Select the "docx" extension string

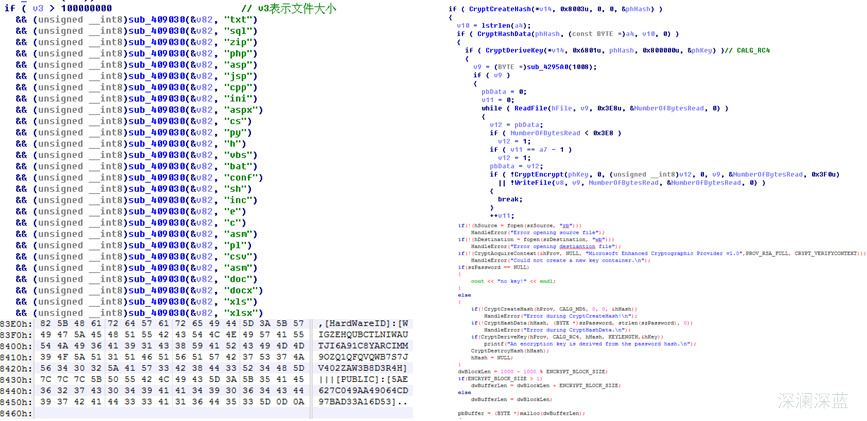tap(243, 290)
